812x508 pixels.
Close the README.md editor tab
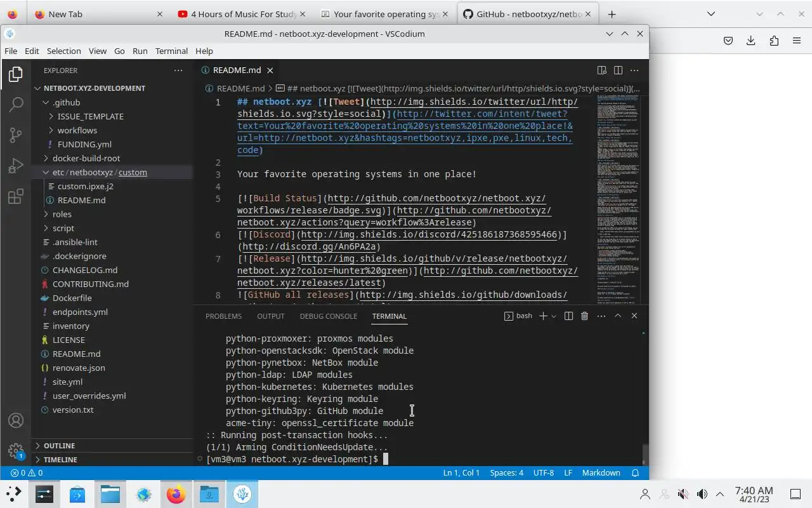[x=270, y=70]
